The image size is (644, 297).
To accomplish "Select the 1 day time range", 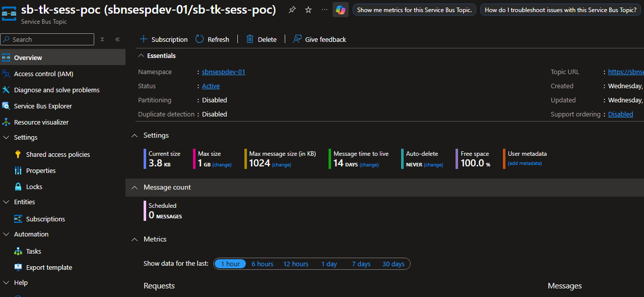I will (329, 264).
